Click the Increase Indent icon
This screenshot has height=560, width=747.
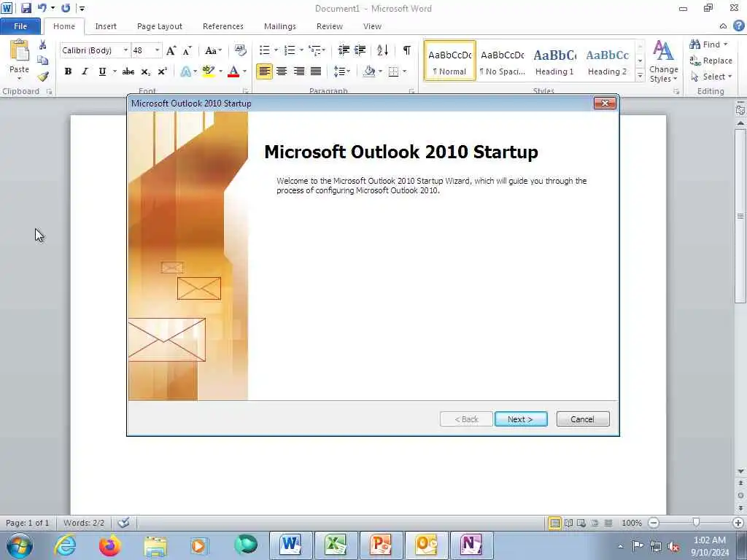point(360,50)
